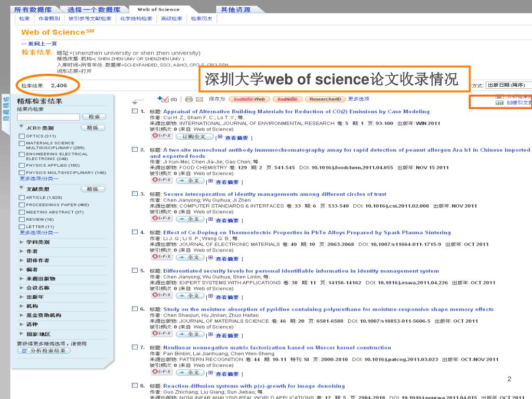Expand abstract plus icon for result 4
This screenshot has height=399, width=532.
211,258
